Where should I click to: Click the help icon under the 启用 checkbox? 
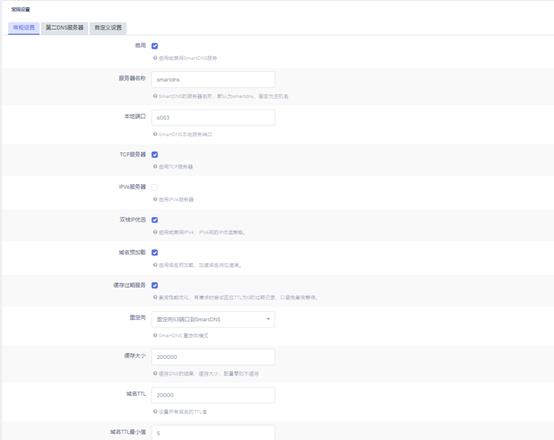(x=155, y=58)
